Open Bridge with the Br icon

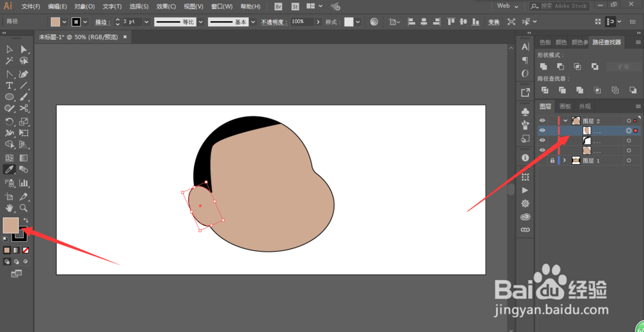click(x=278, y=6)
